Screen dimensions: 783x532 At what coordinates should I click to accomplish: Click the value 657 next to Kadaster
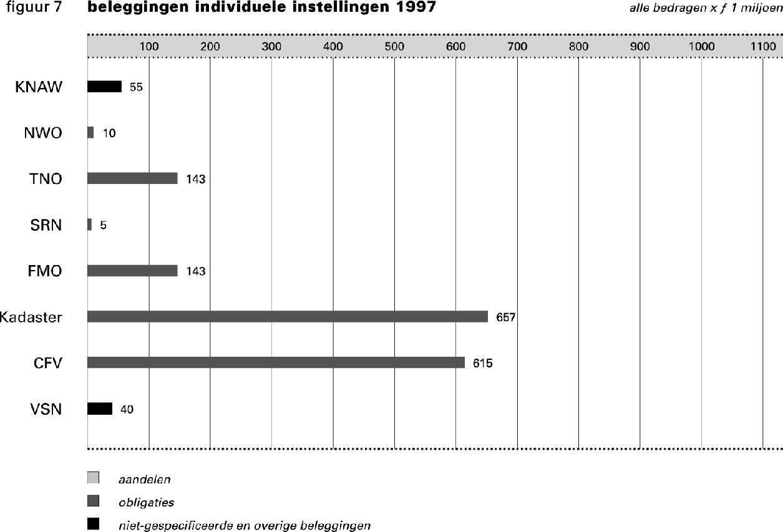(x=505, y=317)
